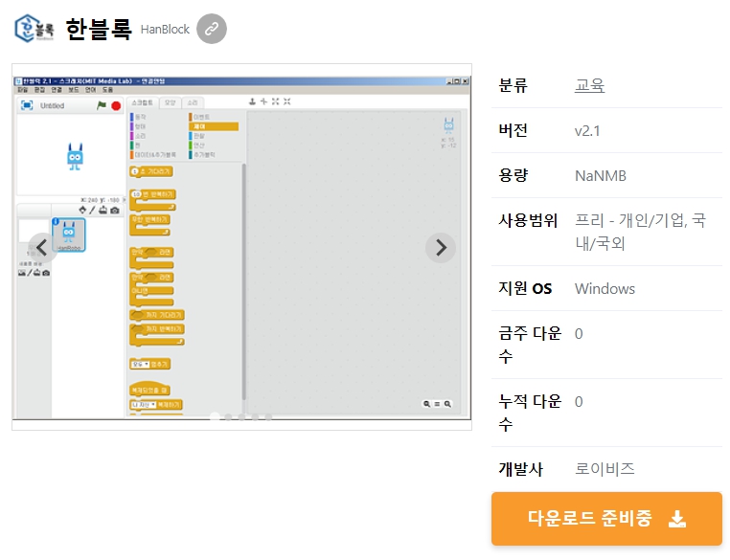Click the version value v2.1

point(587,131)
